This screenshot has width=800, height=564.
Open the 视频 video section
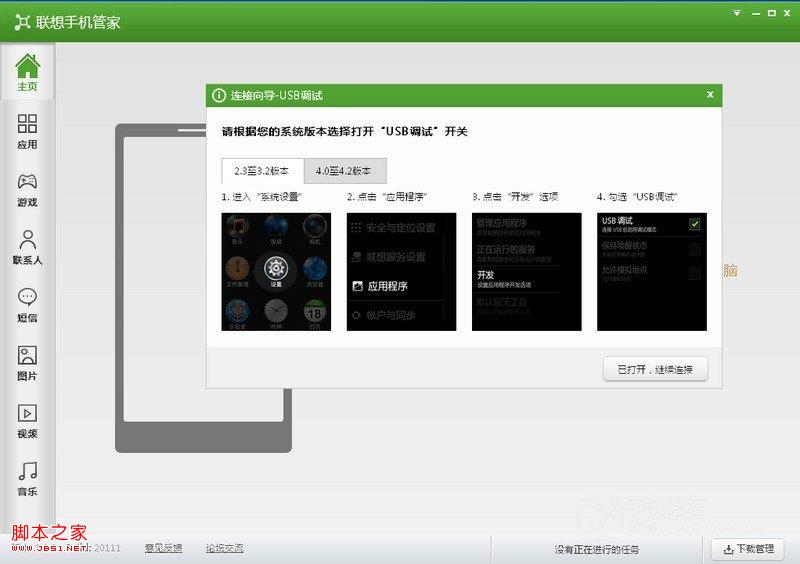pos(27,421)
